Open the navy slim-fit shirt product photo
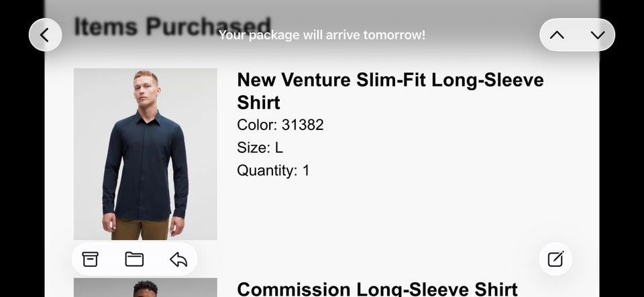 [146, 154]
